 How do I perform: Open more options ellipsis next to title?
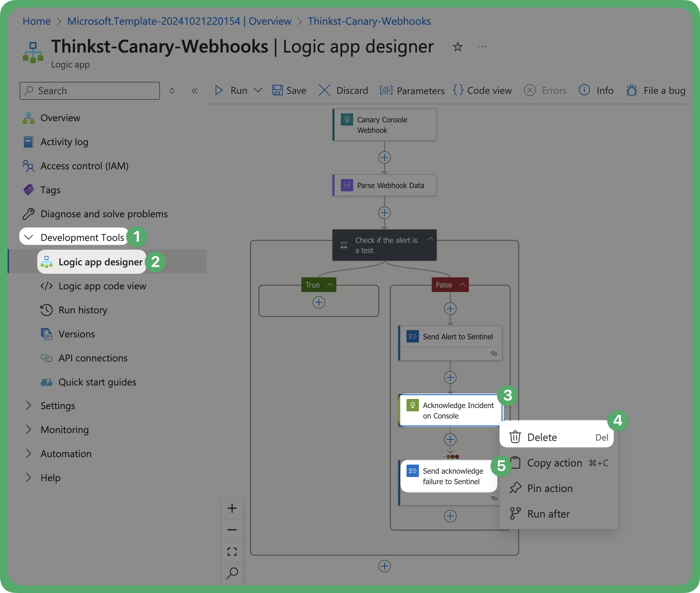coord(482,47)
